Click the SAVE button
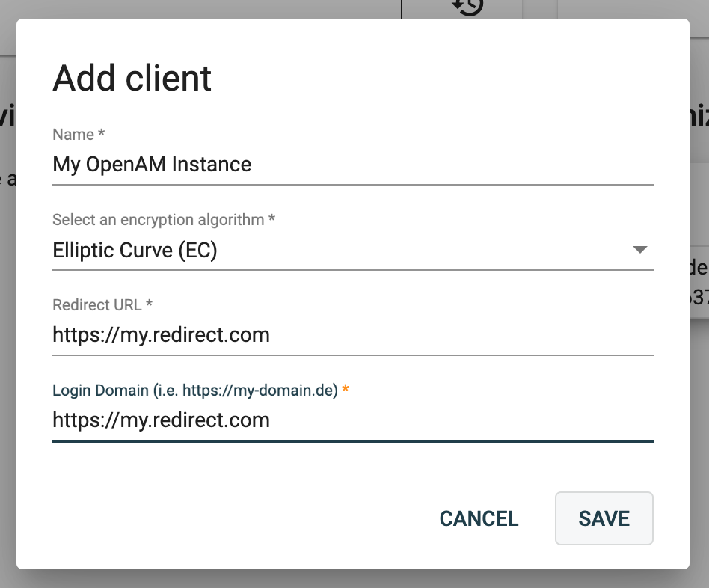 point(604,518)
